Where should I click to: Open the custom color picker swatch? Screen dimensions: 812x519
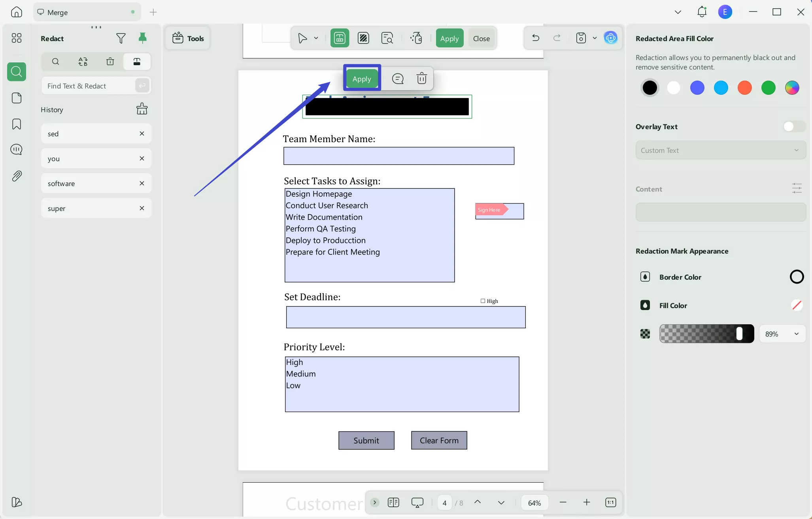click(792, 88)
